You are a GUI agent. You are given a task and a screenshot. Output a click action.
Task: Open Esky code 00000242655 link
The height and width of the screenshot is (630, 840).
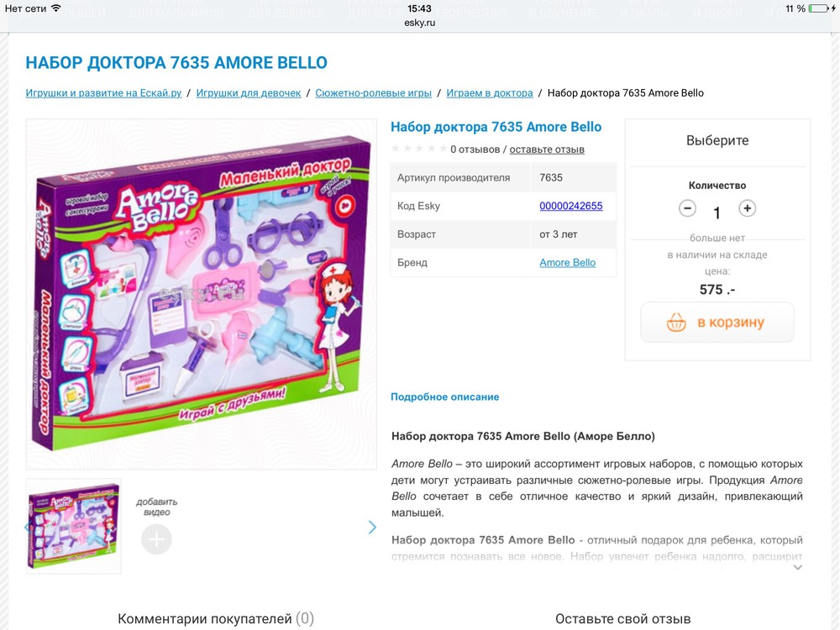(x=571, y=206)
